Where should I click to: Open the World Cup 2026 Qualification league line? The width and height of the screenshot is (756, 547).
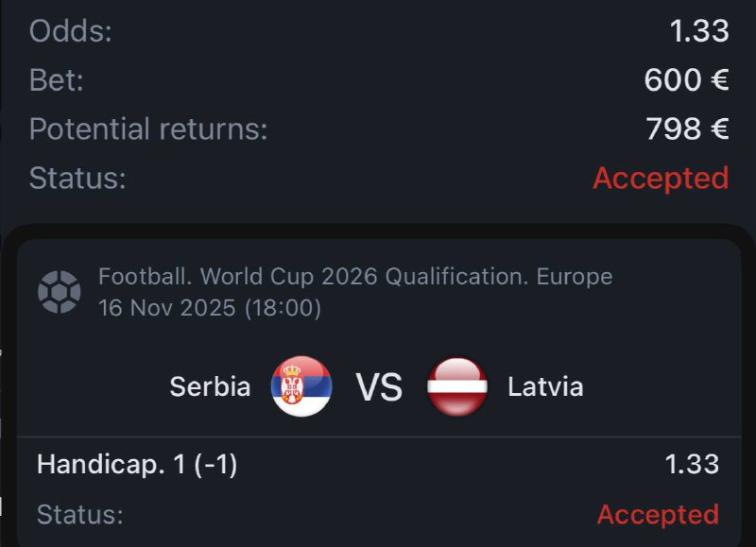pyautogui.click(x=355, y=277)
